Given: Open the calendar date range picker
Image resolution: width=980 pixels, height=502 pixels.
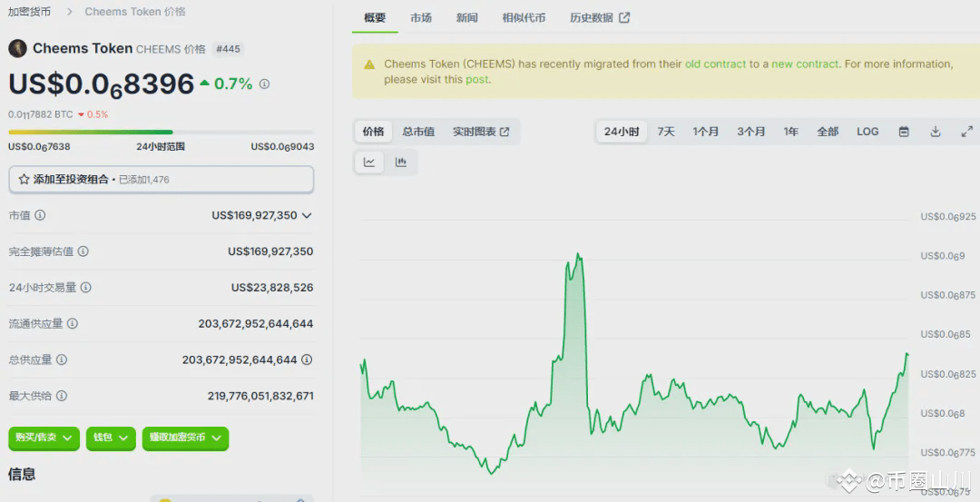Looking at the screenshot, I should (904, 132).
